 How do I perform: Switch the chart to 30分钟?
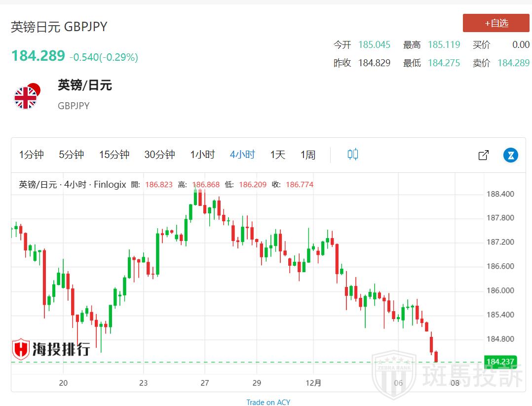(x=159, y=155)
